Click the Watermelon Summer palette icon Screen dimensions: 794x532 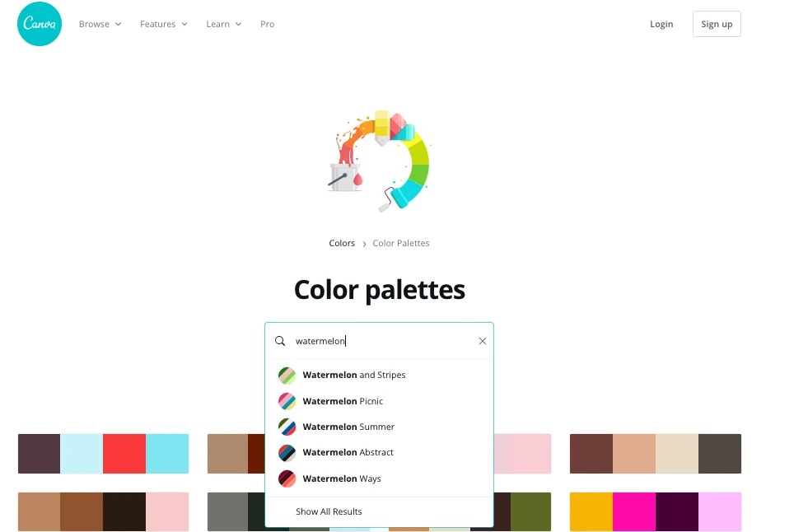click(x=287, y=427)
